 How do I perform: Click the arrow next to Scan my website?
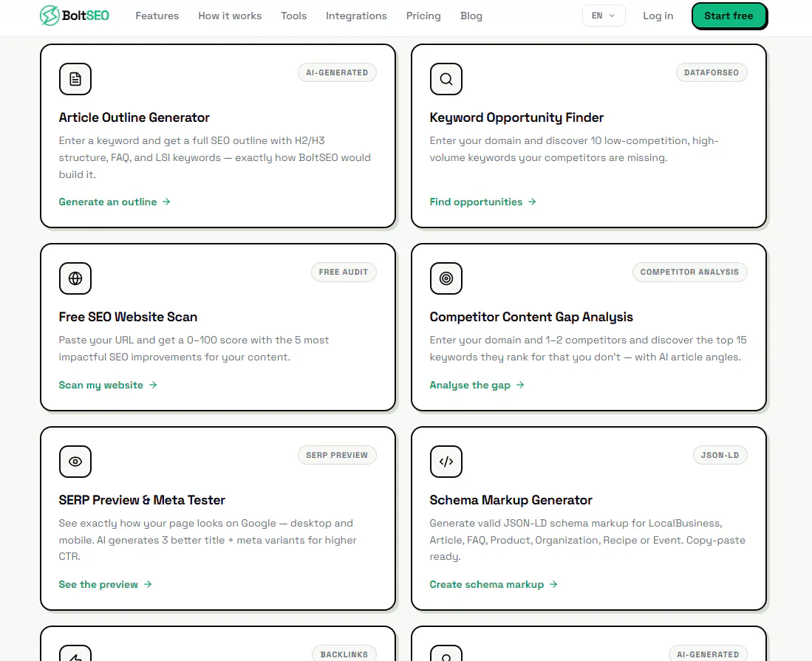click(x=153, y=385)
